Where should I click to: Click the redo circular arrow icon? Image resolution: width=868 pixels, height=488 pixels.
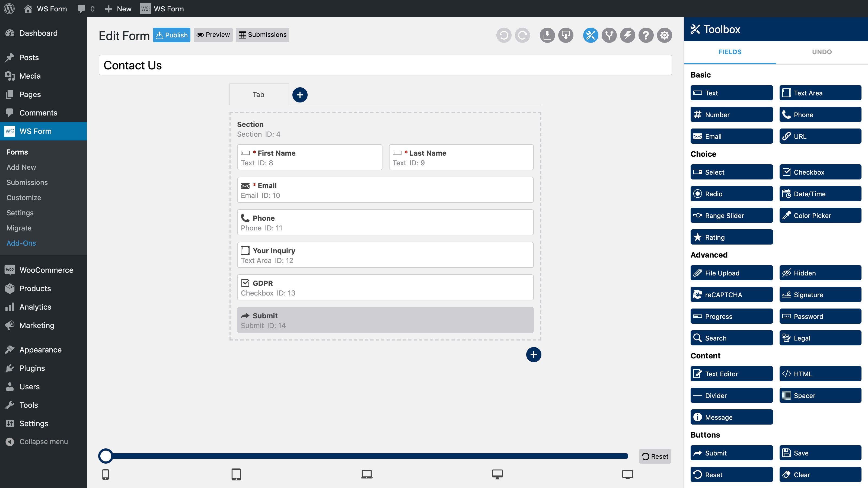(522, 35)
